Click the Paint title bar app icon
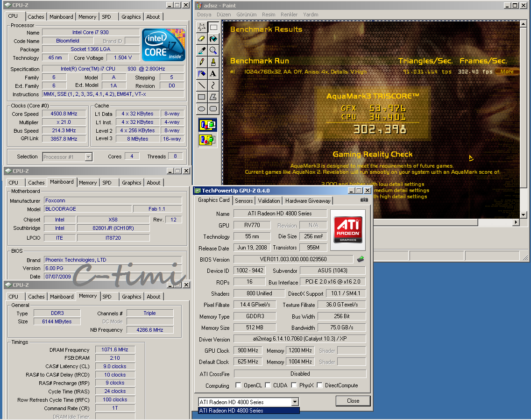Screen dimensions: 531x420 [x=199, y=6]
